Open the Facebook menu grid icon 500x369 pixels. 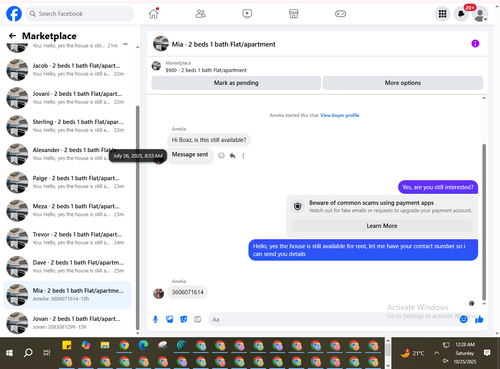442,14
